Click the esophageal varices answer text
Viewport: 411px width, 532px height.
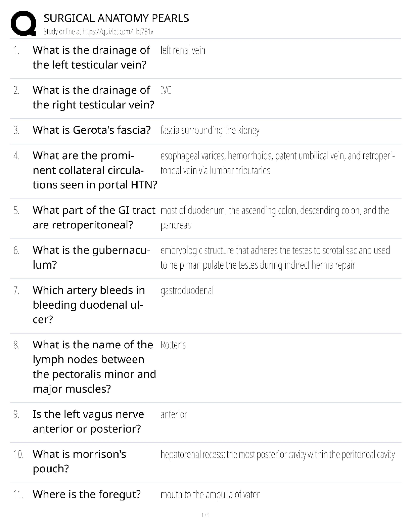pyautogui.click(x=277, y=163)
